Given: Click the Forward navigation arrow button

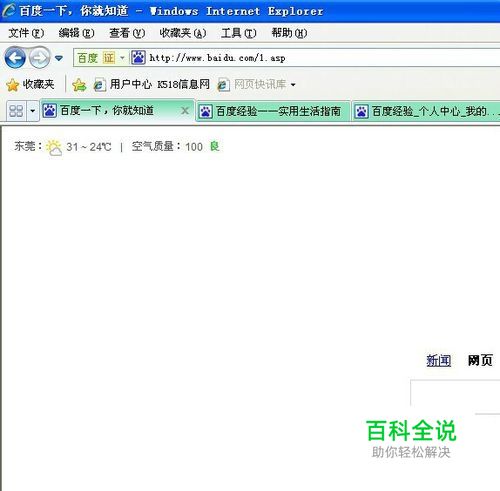Looking at the screenshot, I should click(x=39, y=58).
